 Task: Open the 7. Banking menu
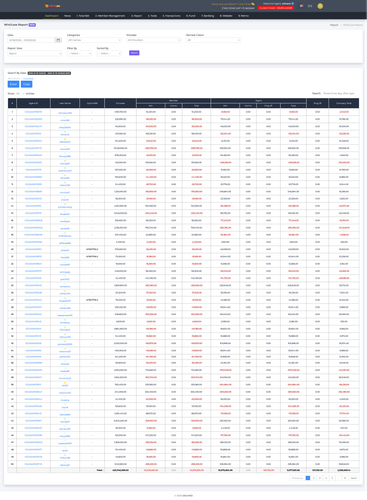pos(208,16)
